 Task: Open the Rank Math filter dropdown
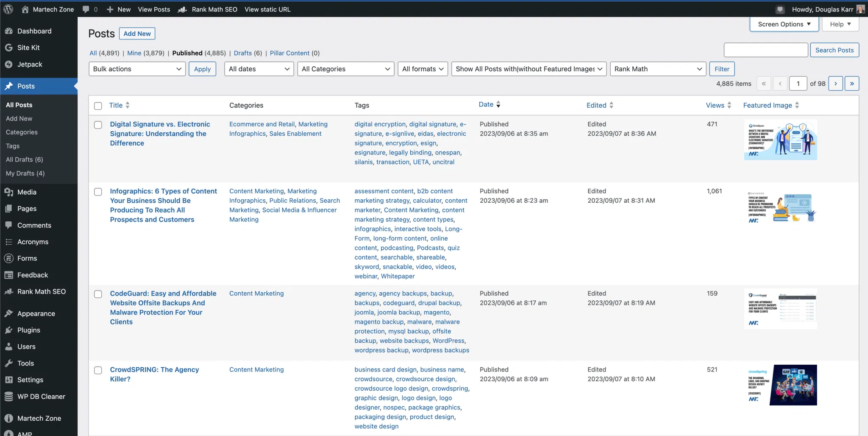[x=658, y=69]
